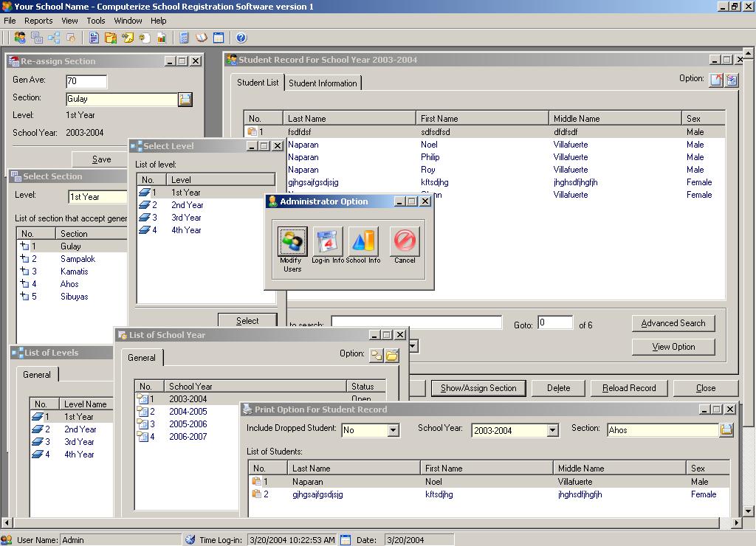The height and width of the screenshot is (546, 756).
Task: Click the bar chart report toolbar icon
Action: pyautogui.click(x=161, y=38)
